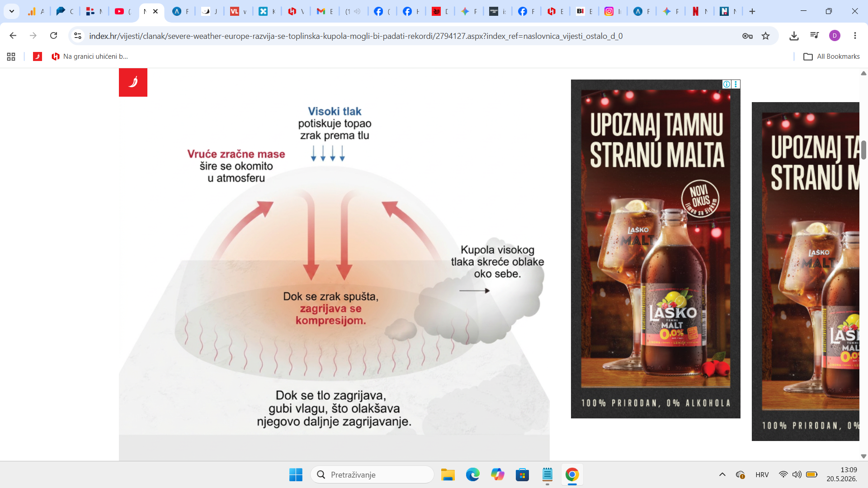This screenshot has width=868, height=488.
Task: Reload the current page
Action: click(x=53, y=36)
